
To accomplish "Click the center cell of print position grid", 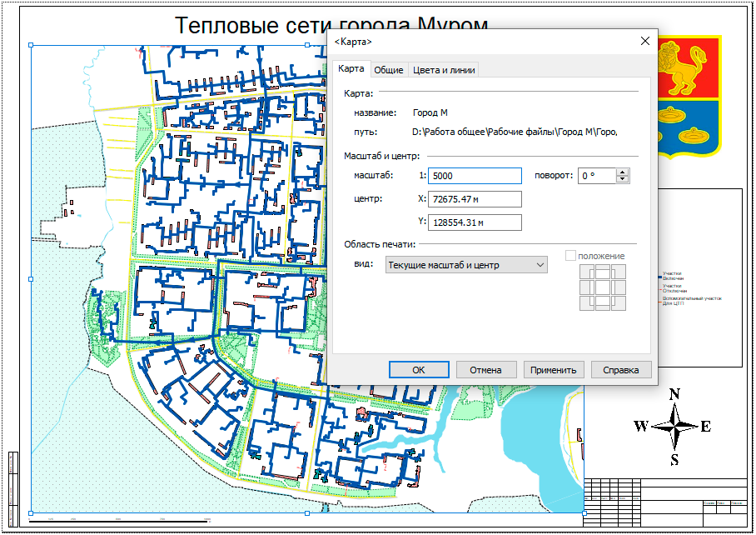I will 604,287.
